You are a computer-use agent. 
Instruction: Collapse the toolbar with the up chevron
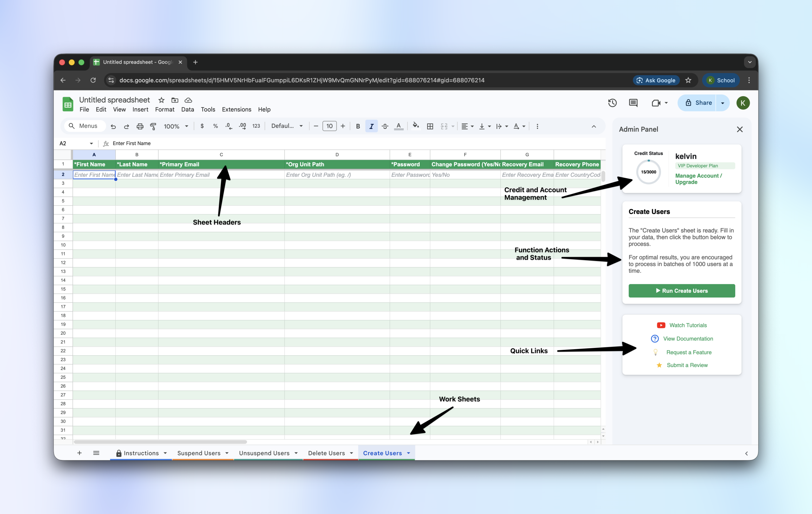[594, 126]
